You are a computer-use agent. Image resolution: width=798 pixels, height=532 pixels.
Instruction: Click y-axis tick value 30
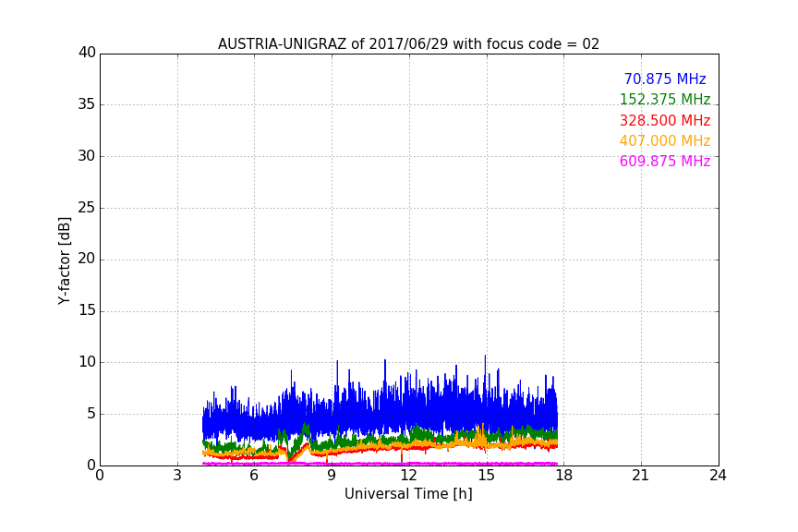(x=87, y=156)
